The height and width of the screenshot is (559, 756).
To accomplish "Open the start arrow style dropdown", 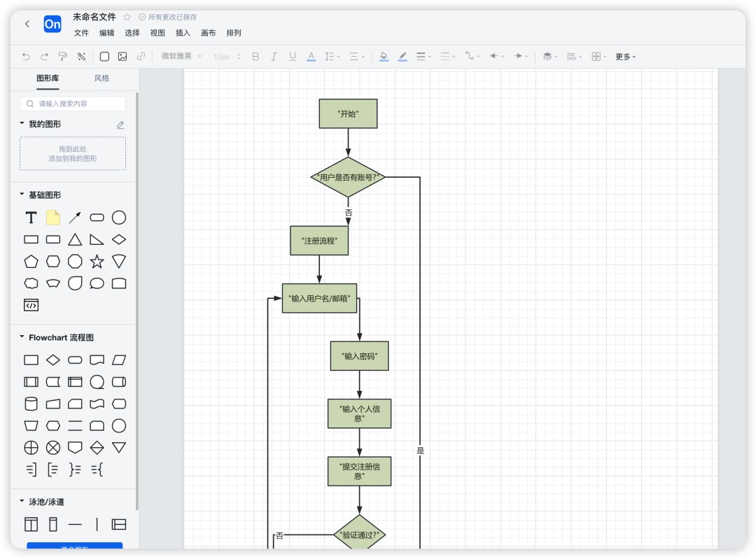I will 496,57.
